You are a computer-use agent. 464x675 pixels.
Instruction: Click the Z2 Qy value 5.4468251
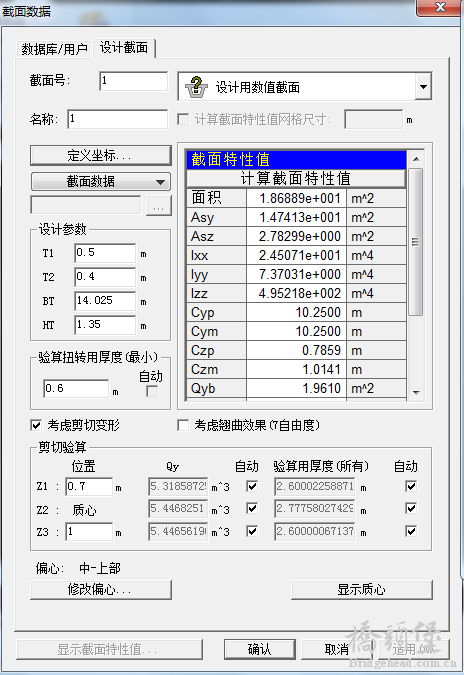click(x=178, y=508)
